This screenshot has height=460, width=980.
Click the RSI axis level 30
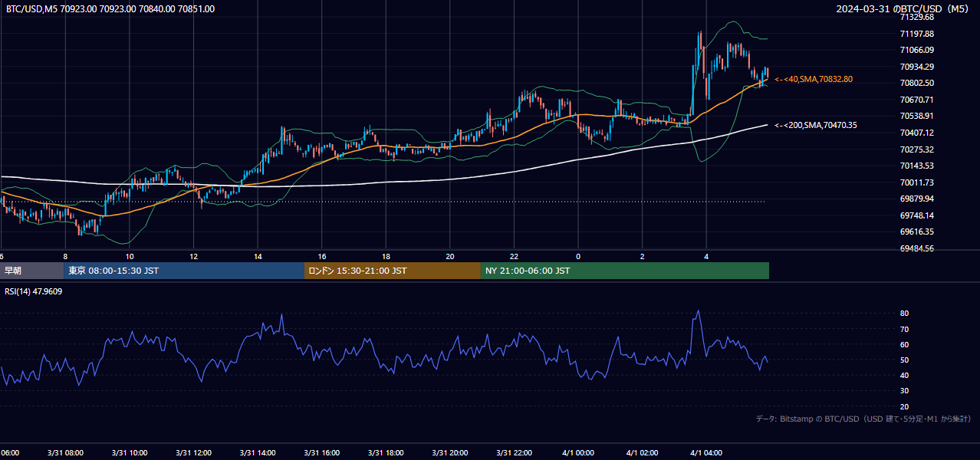point(905,391)
